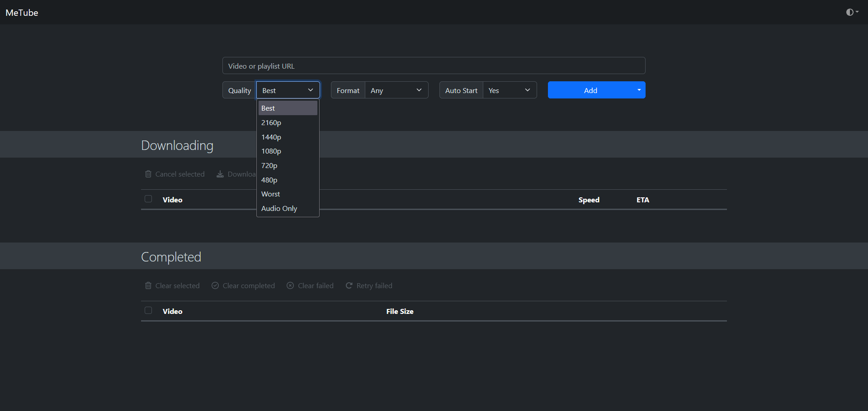Open the Auto Start dropdown showing Yes
868x411 pixels.
(509, 90)
